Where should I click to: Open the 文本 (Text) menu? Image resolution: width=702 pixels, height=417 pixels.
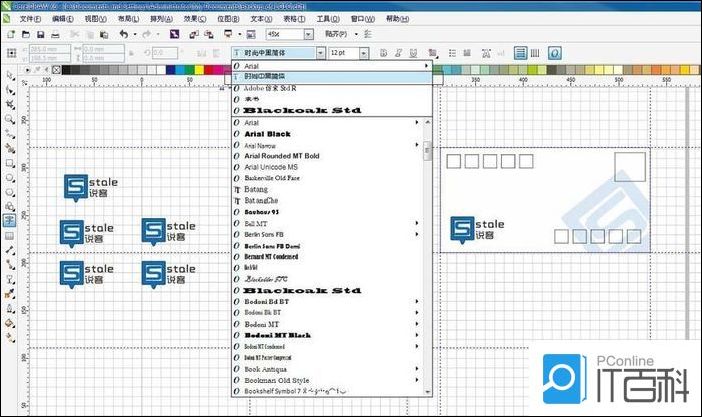pyautogui.click(x=261, y=19)
